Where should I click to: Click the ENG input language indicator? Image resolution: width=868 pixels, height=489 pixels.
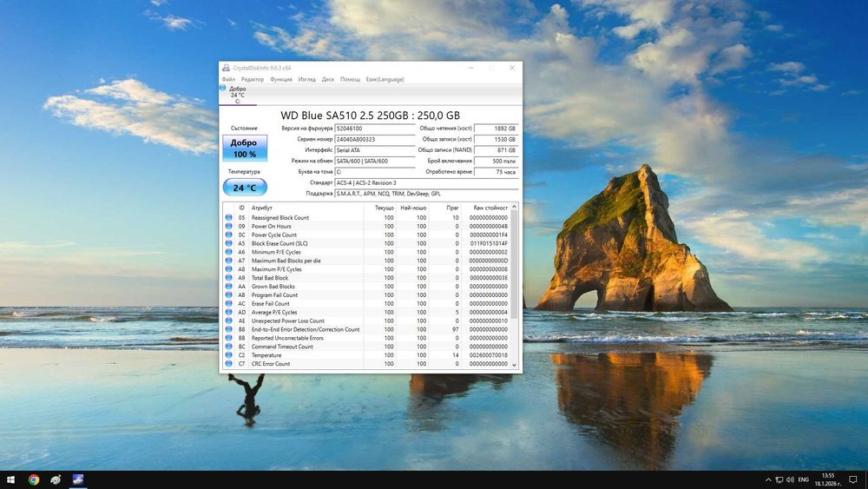click(803, 479)
